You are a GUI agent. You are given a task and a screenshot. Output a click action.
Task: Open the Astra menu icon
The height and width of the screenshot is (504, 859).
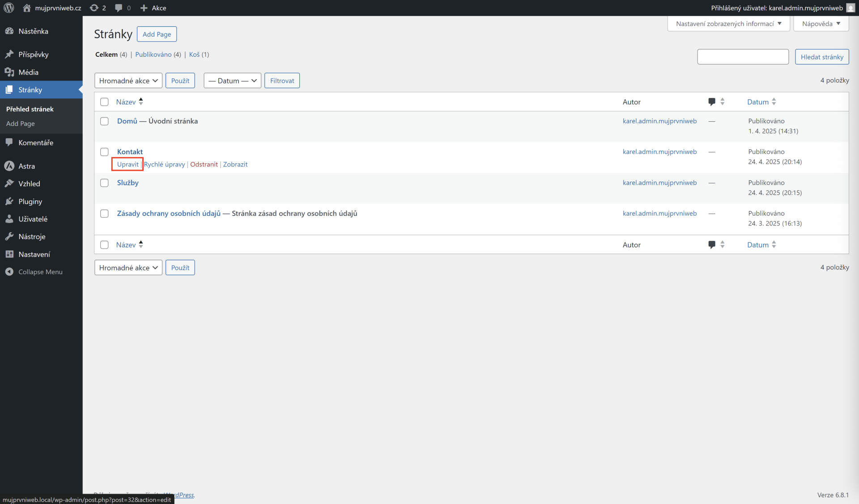point(9,166)
